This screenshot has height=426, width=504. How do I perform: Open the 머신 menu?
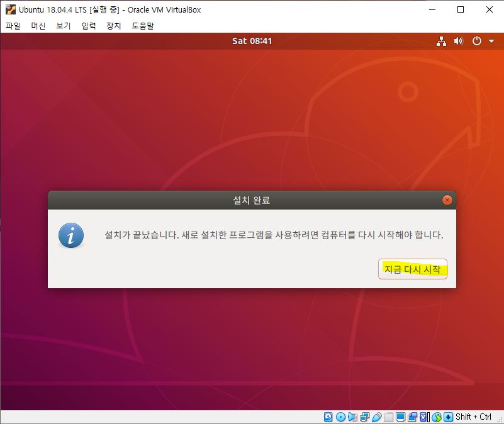tap(38, 26)
